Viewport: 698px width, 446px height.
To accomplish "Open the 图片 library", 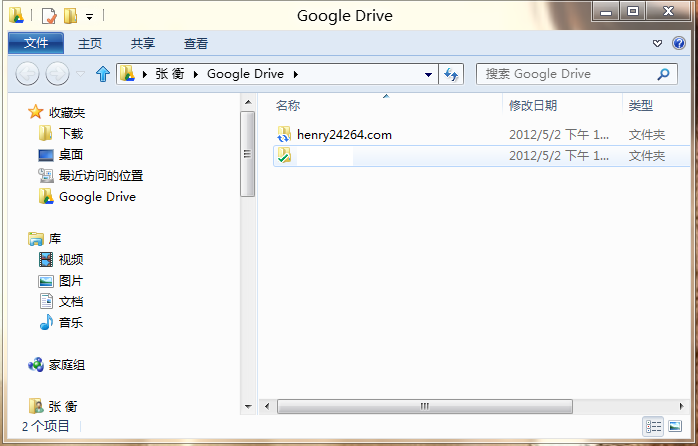I will coord(71,281).
